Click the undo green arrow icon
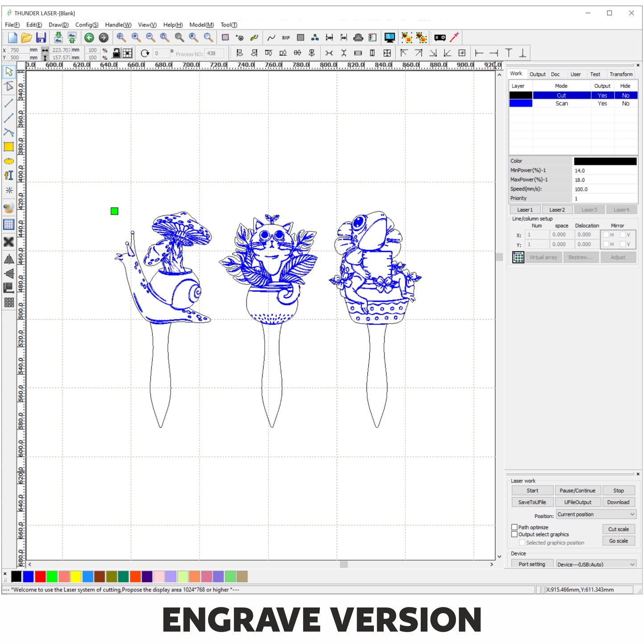 pos(89,38)
